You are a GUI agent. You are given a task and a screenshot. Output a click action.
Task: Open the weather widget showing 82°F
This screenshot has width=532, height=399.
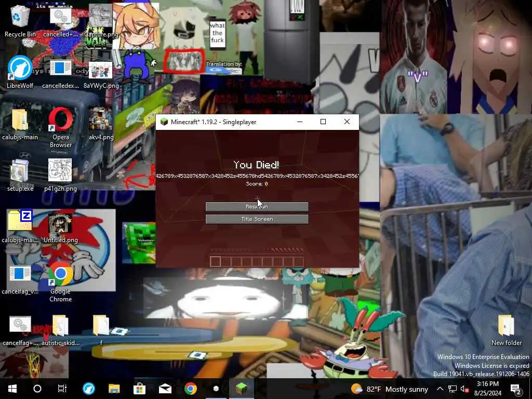click(x=390, y=389)
